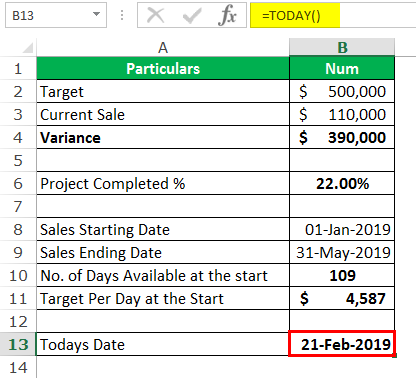
Task: Select row 3 header
Action: (x=18, y=114)
